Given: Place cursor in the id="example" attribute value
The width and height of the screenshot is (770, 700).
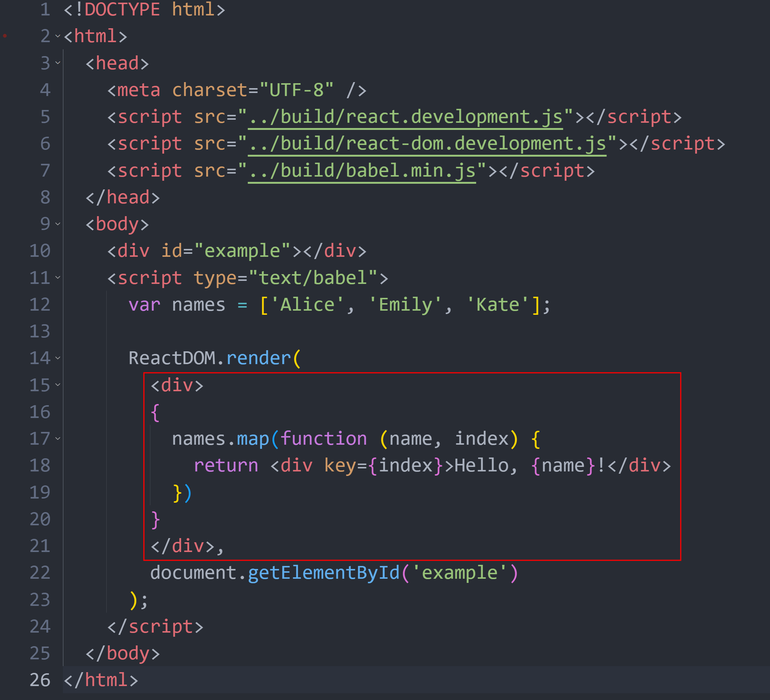Looking at the screenshot, I should (x=242, y=251).
